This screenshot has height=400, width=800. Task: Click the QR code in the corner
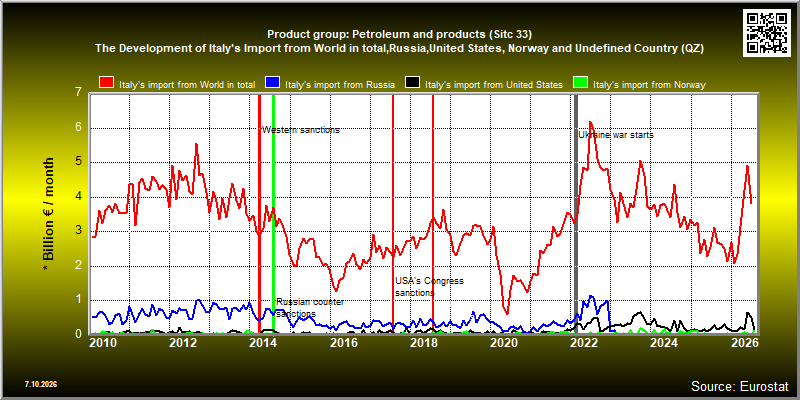click(767, 32)
